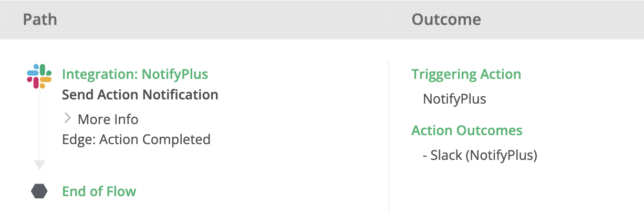The image size is (644, 213).
Task: Click the Slack logo icon
Action: coord(39,76)
